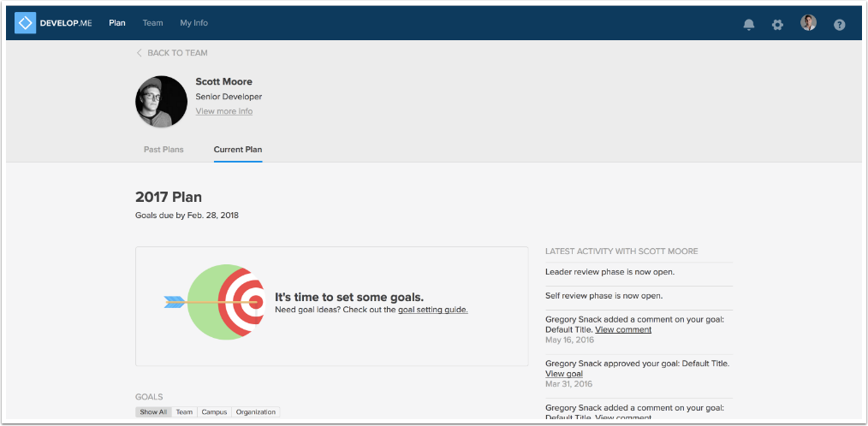868x426 pixels.
Task: Select the Show All goals filter
Action: click(x=153, y=412)
